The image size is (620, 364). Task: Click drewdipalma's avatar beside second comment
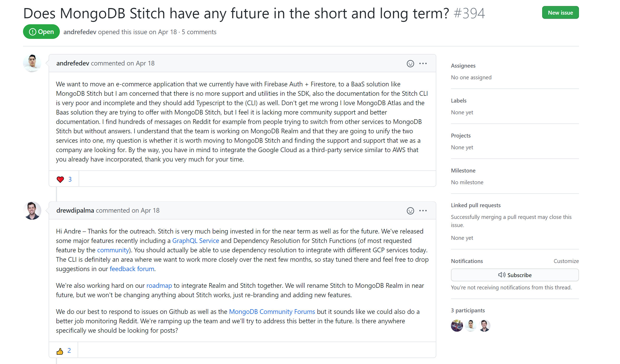pyautogui.click(x=32, y=210)
